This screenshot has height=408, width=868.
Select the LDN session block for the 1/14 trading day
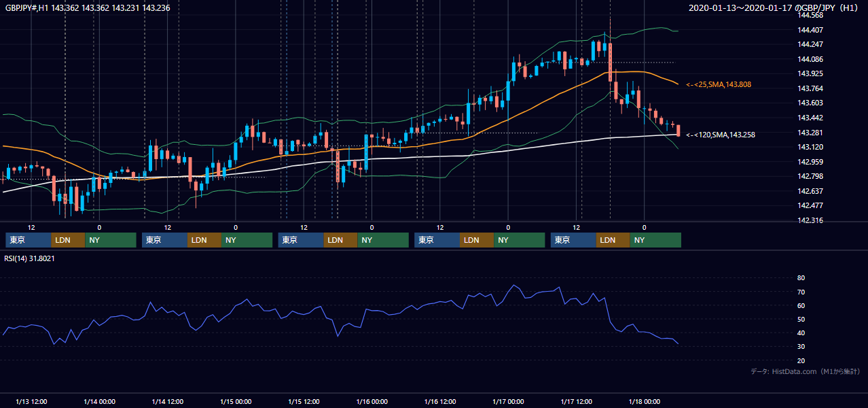(x=204, y=240)
